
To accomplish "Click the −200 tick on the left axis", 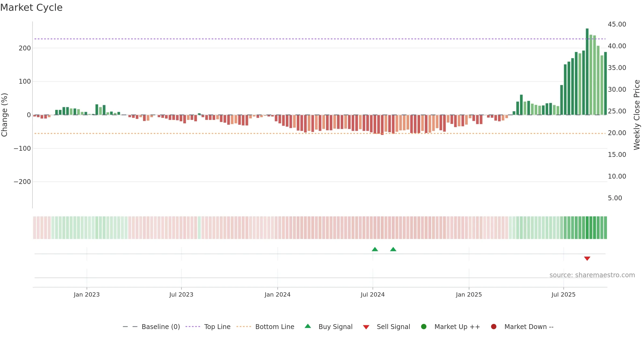I will (22, 182).
